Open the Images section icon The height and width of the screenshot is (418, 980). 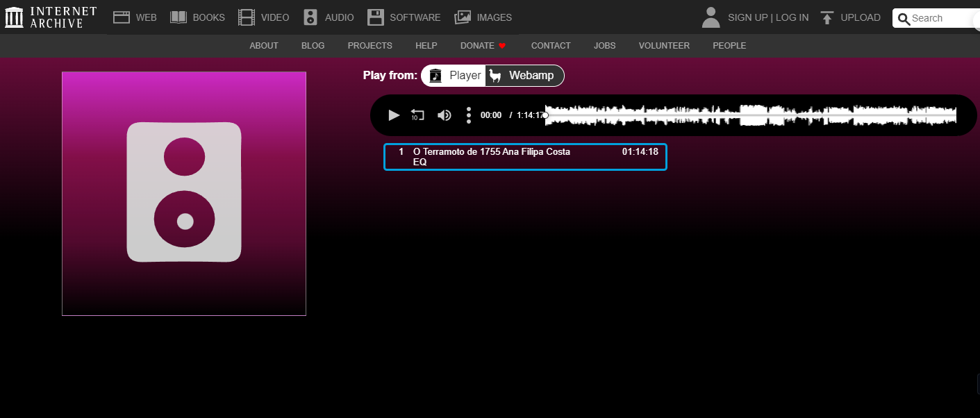coord(463,17)
